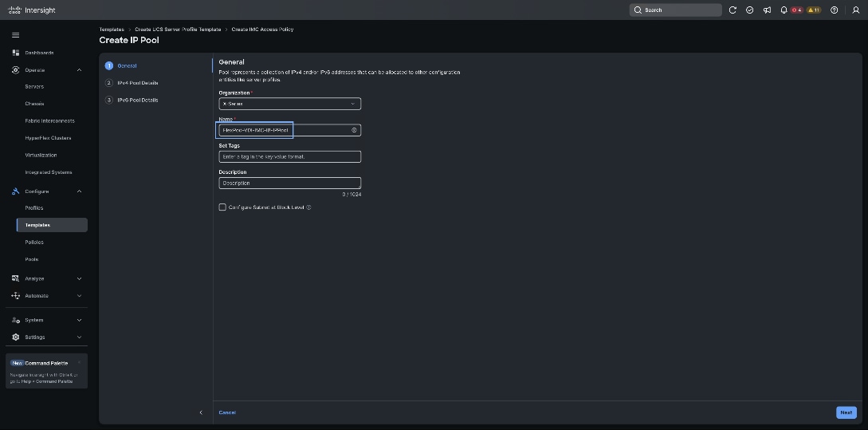The width and height of the screenshot is (868, 430).
Task: Open Policies in the sidebar
Action: click(x=34, y=243)
